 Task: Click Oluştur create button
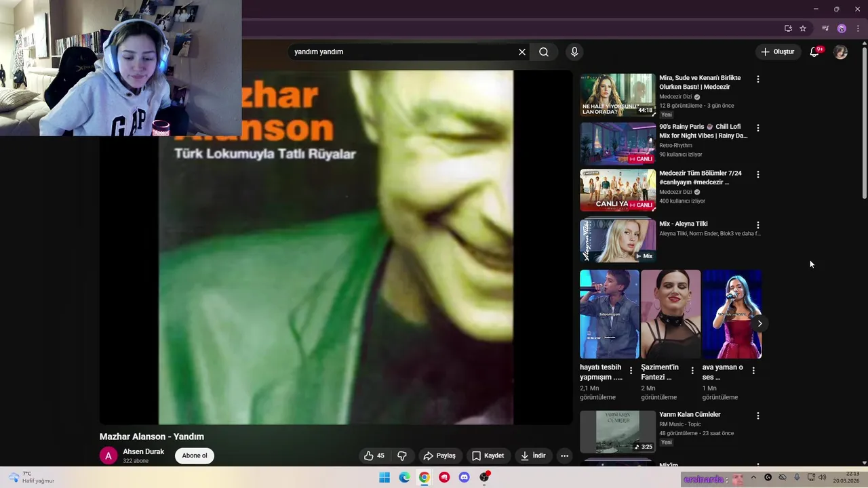777,52
